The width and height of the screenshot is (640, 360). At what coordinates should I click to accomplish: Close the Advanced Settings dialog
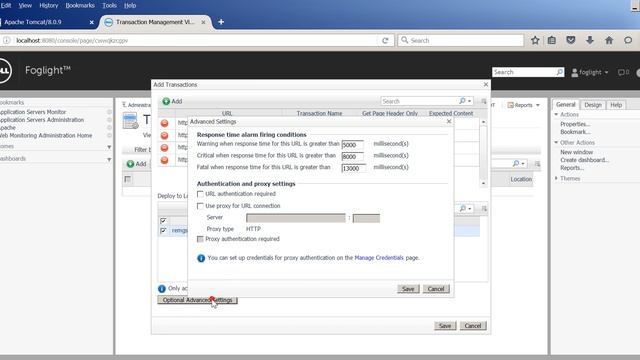[x=449, y=121]
